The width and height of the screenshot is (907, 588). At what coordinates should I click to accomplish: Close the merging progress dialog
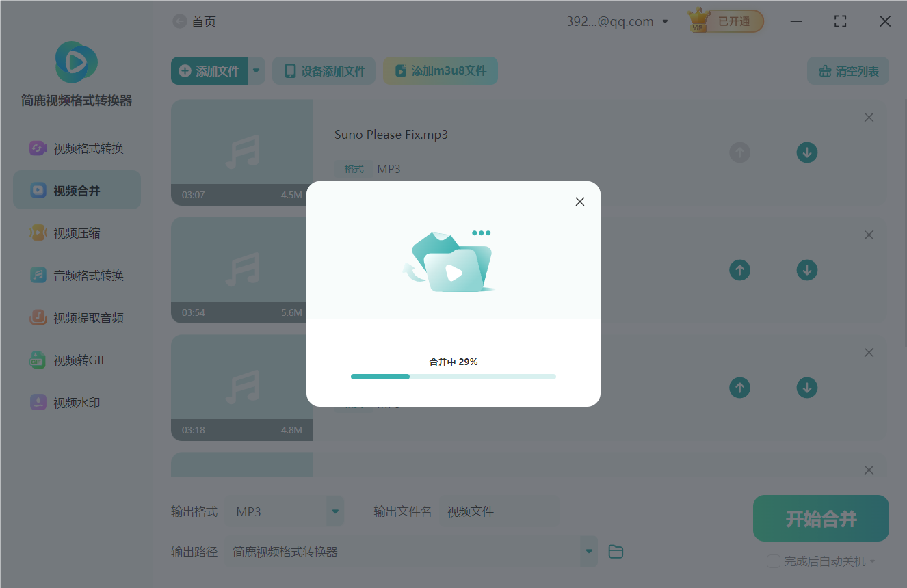[580, 202]
